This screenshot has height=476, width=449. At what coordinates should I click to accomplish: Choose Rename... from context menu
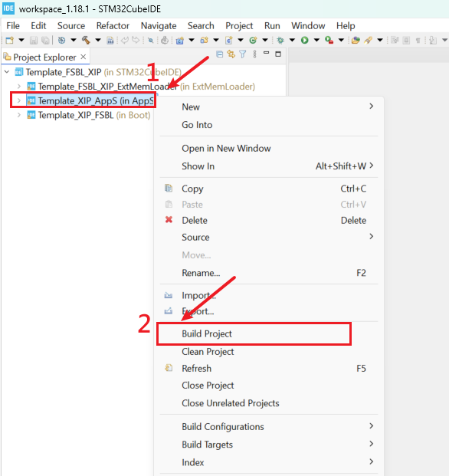coord(268,273)
